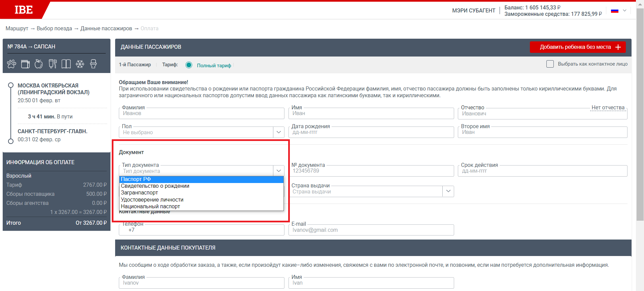Click the open book press icon

point(66,64)
